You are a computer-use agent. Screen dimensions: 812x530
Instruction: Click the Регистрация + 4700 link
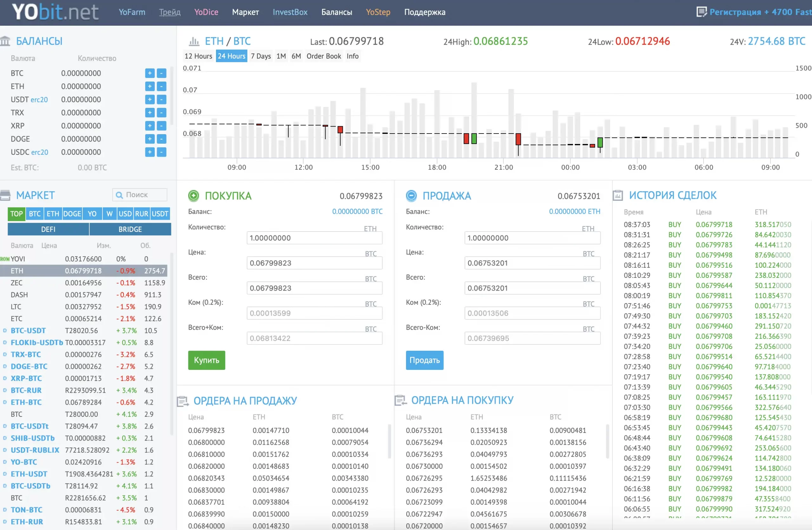[760, 12]
